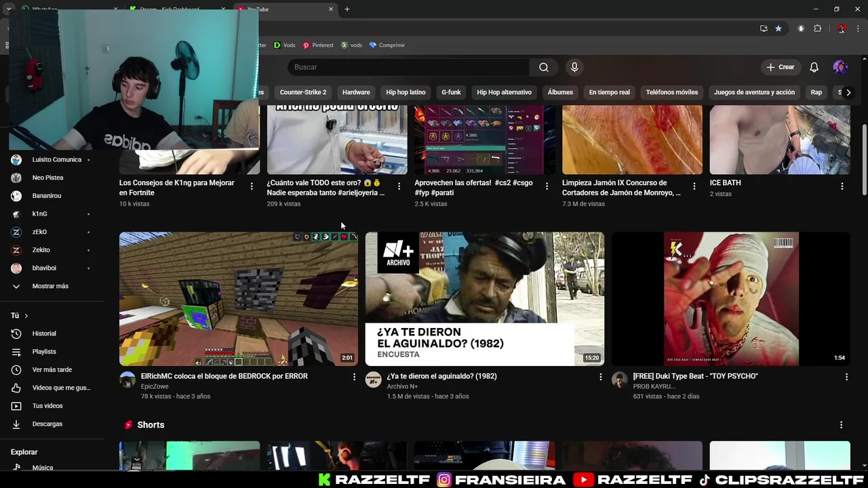Open PROB KAYRU channel avatar
Viewport: 868px width, 488px height.
[619, 380]
